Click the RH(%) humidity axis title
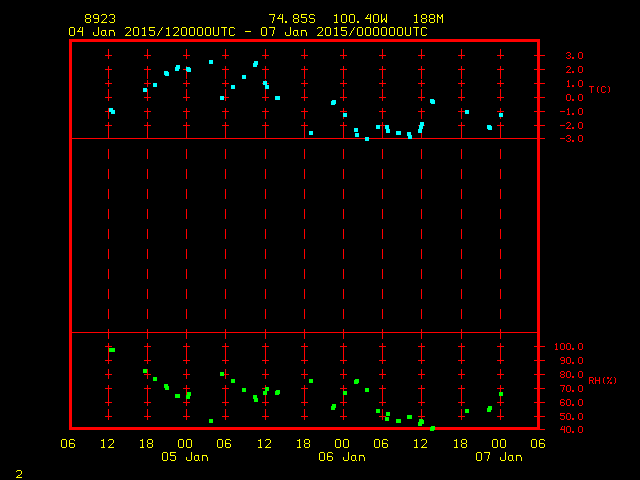The image size is (640, 480). click(602, 380)
